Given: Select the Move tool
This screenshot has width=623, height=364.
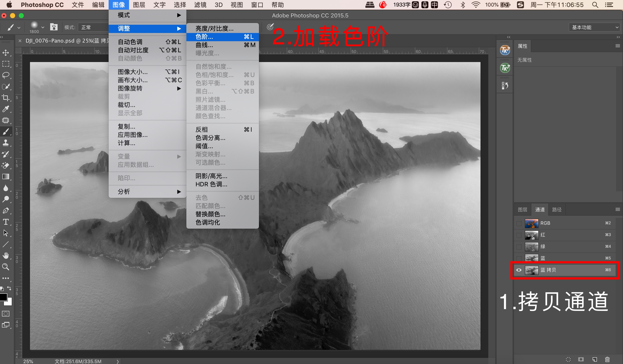Looking at the screenshot, I should tap(6, 52).
